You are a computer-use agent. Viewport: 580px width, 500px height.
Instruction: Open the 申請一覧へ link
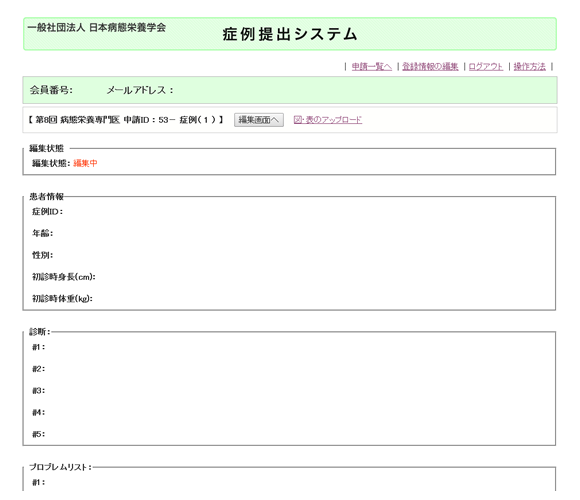371,67
